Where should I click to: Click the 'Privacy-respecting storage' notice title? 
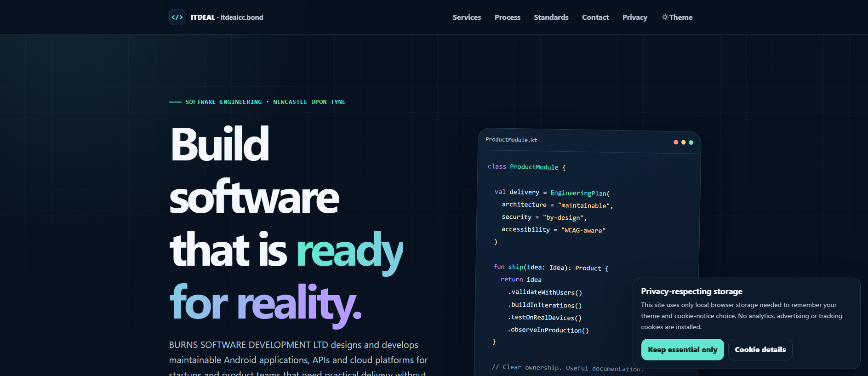point(691,291)
